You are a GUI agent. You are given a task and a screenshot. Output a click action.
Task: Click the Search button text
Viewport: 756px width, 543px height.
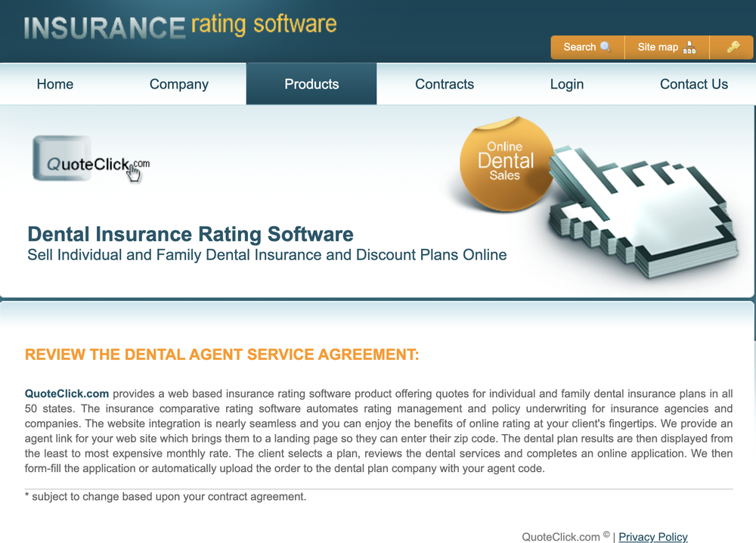[580, 47]
